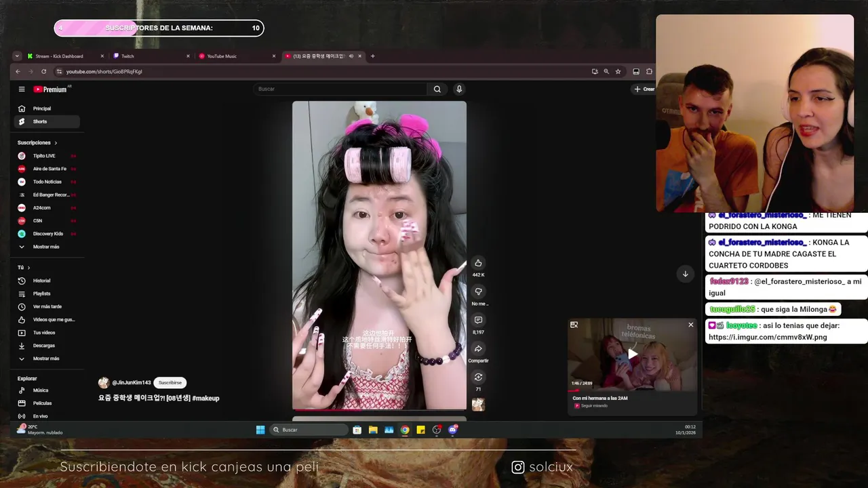
Task: Bookmark this page with star icon
Action: [x=618, y=71]
